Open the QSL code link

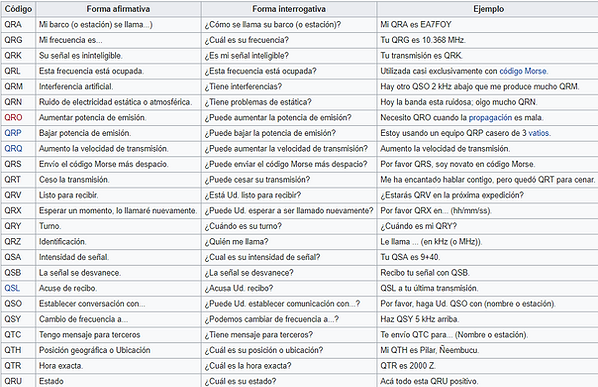[x=12, y=288]
